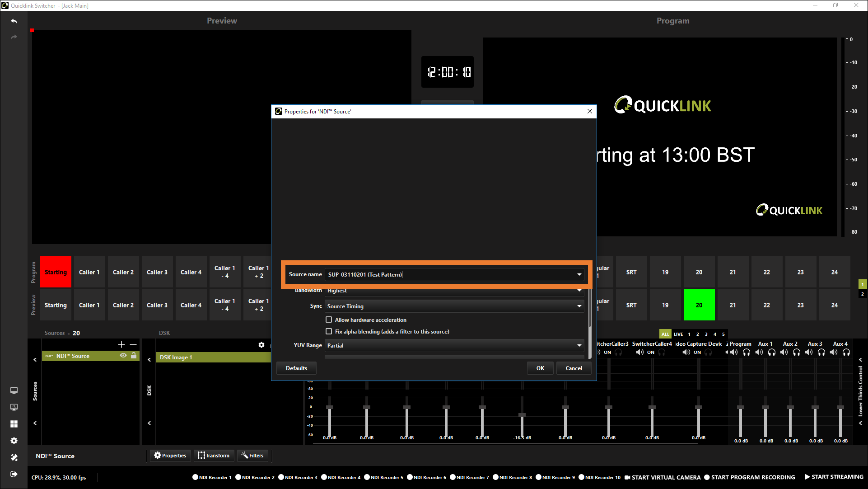This screenshot has height=489, width=868.
Task: Select the ALL audio mixer tab
Action: tap(665, 334)
